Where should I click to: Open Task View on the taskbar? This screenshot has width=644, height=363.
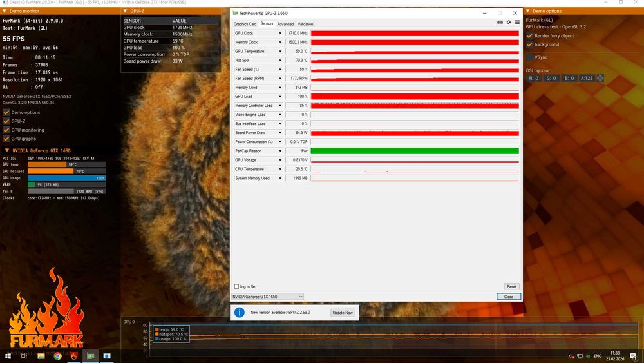(24, 356)
